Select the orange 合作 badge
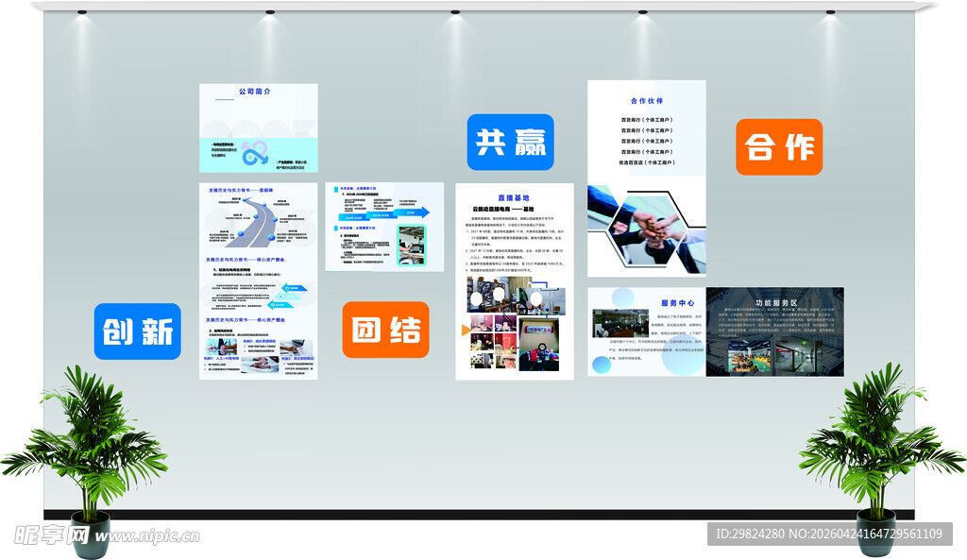 coord(779,147)
